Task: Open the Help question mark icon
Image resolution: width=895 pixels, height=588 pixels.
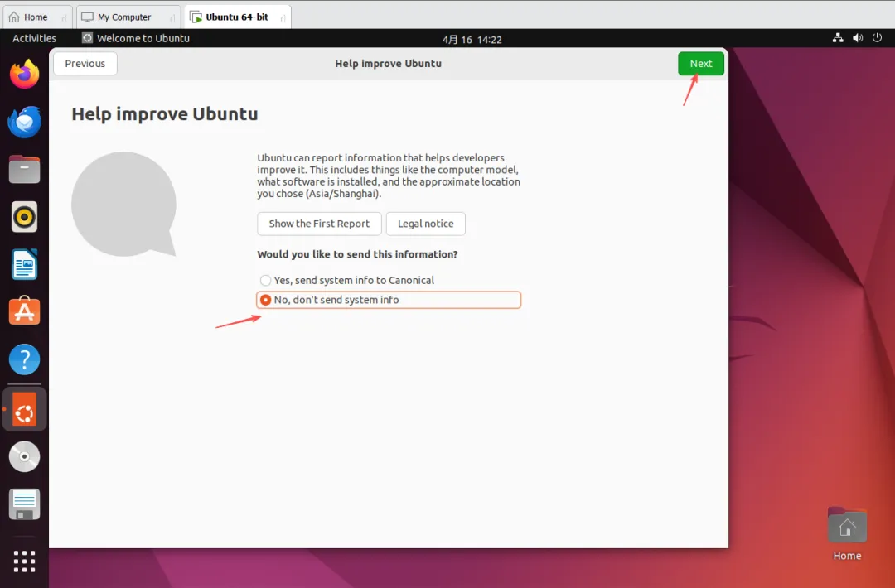Action: [25, 359]
